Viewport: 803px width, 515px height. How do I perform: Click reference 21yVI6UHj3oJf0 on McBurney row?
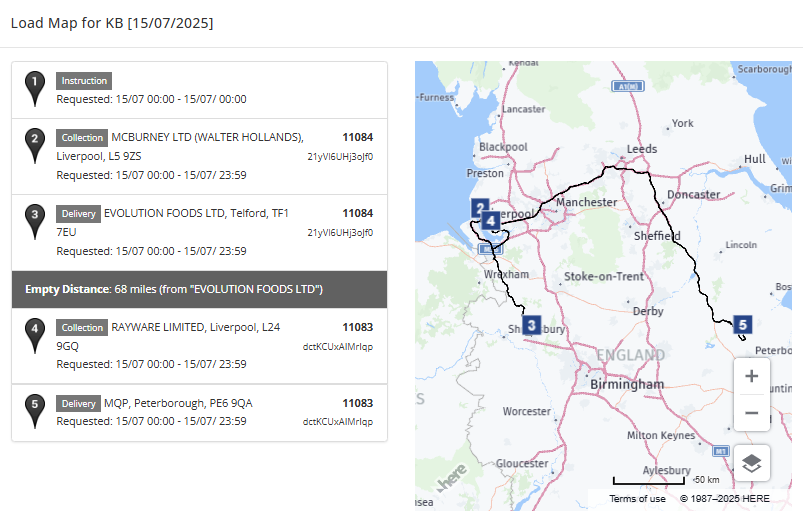click(x=340, y=157)
